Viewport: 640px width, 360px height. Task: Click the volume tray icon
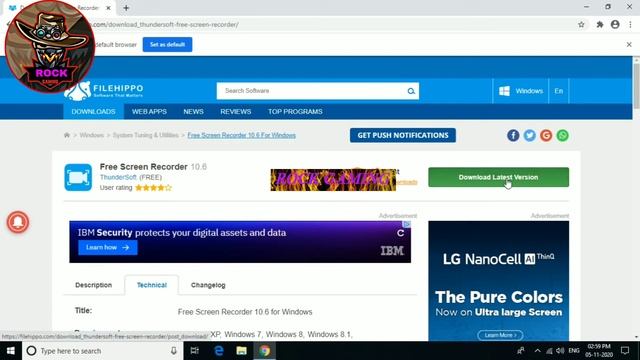click(560, 351)
